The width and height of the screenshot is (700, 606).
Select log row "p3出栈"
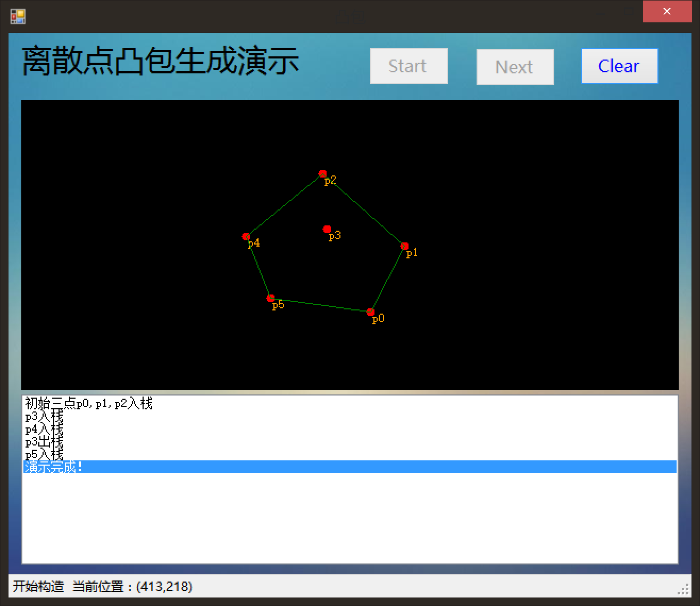pos(350,442)
